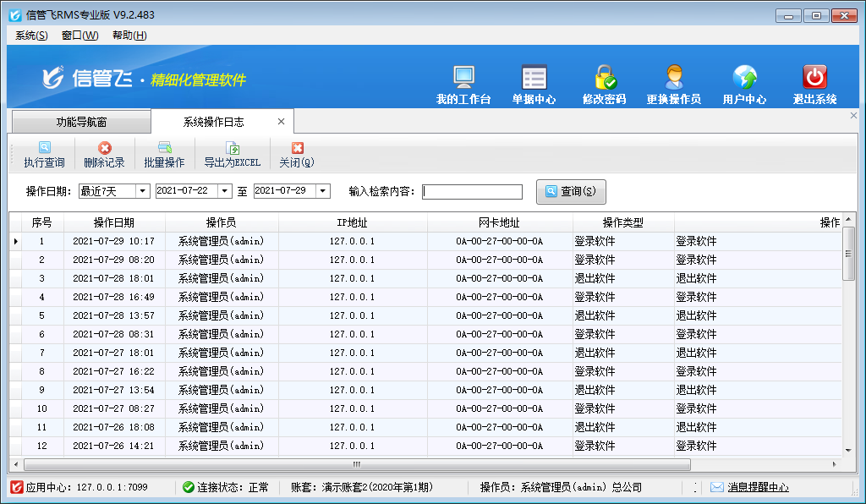Expand the 最近7天 date range dropdown
Screen dimensions: 866x504
point(142,191)
